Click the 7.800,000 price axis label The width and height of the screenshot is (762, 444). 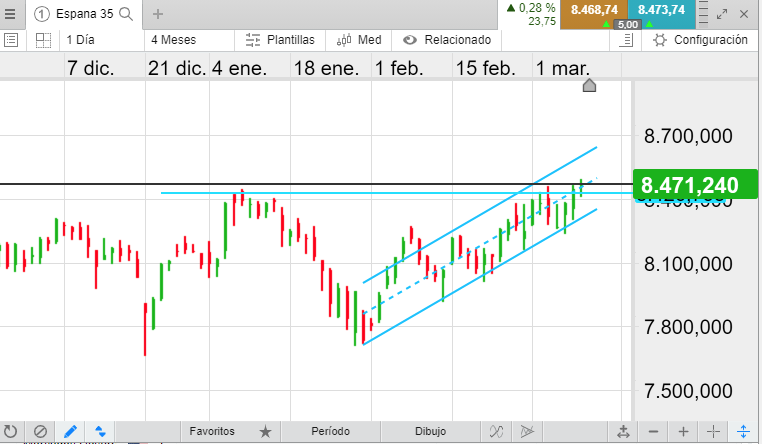pyautogui.click(x=688, y=327)
